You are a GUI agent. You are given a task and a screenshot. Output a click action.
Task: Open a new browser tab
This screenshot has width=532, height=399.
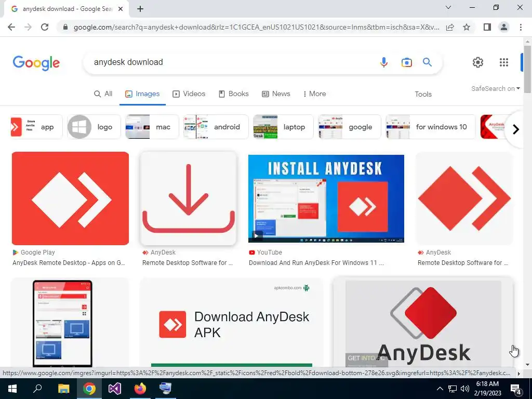(140, 9)
